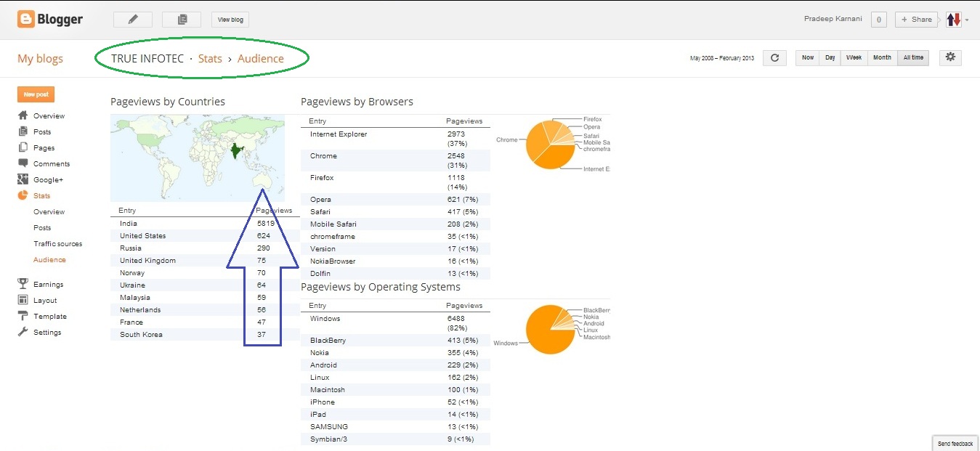Click the Earnings trophy icon
This screenshot has height=451, width=980.
click(x=23, y=284)
